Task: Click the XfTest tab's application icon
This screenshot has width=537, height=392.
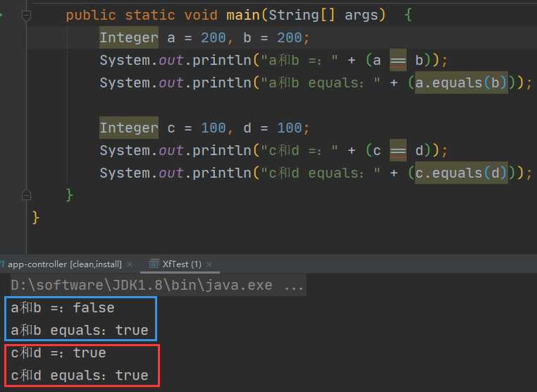Action: tap(152, 264)
